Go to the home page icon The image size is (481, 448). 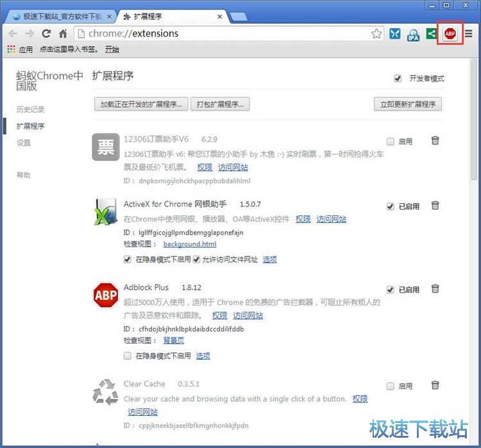pos(63,33)
